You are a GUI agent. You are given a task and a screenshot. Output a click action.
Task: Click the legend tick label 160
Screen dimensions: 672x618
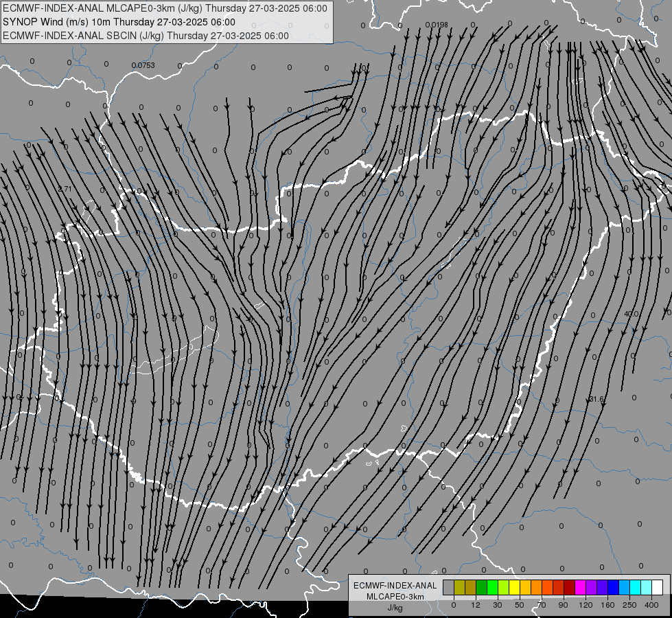pos(607,605)
